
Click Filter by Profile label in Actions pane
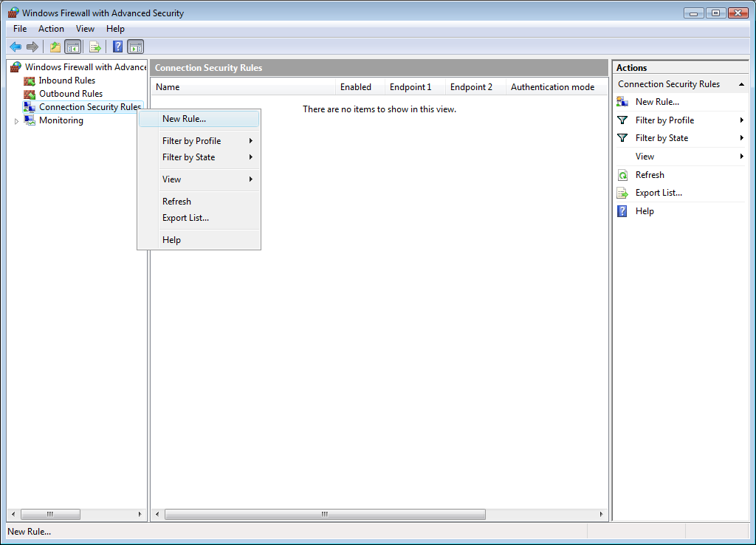coord(665,120)
